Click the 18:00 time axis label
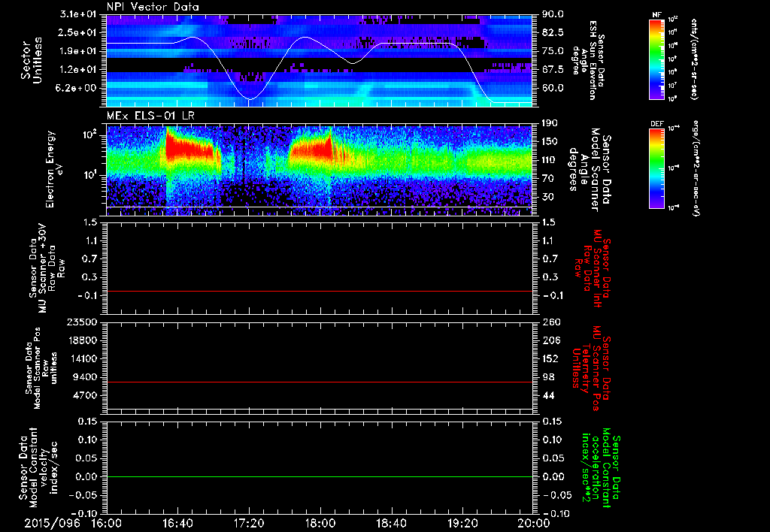 click(x=320, y=523)
